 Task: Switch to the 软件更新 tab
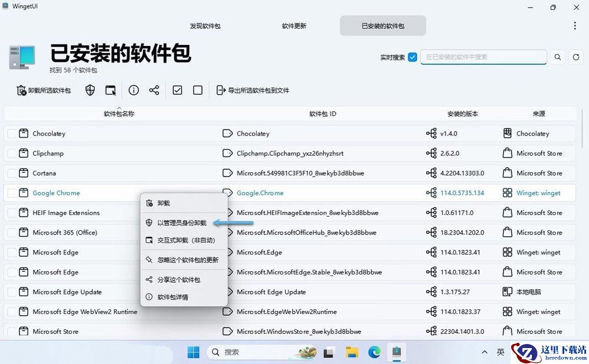294,26
